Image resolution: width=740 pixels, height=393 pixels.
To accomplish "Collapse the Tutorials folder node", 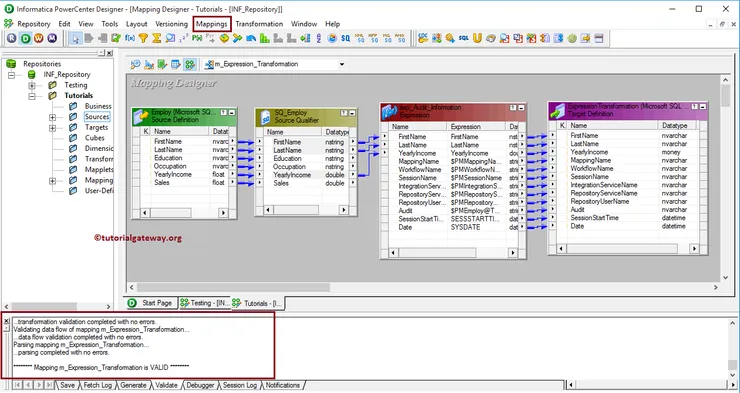I will 32,96.
